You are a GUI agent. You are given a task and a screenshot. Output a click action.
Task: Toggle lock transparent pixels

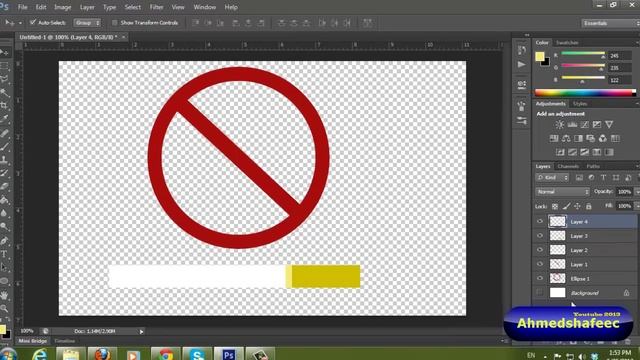[x=555, y=207]
